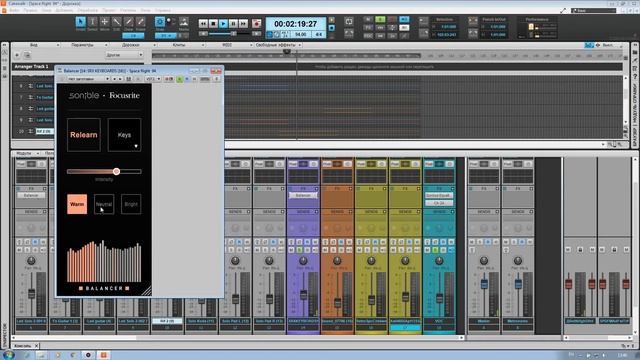Open the workspace dropdown at top right

[593, 10]
